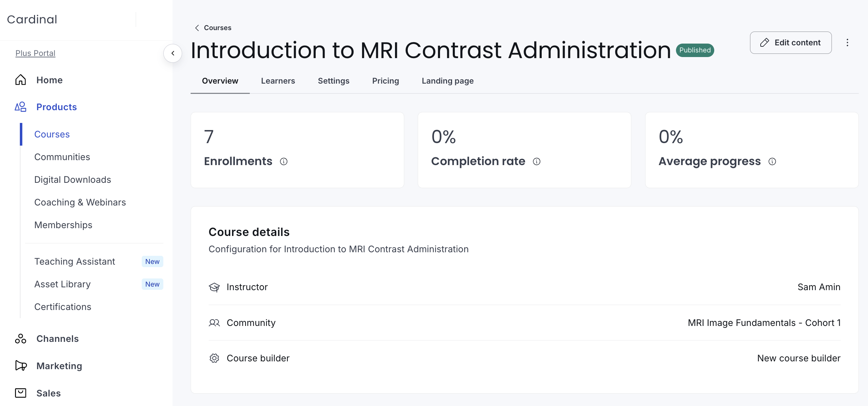This screenshot has width=868, height=406.
Task: Open Certifications in the sidebar
Action: (63, 307)
